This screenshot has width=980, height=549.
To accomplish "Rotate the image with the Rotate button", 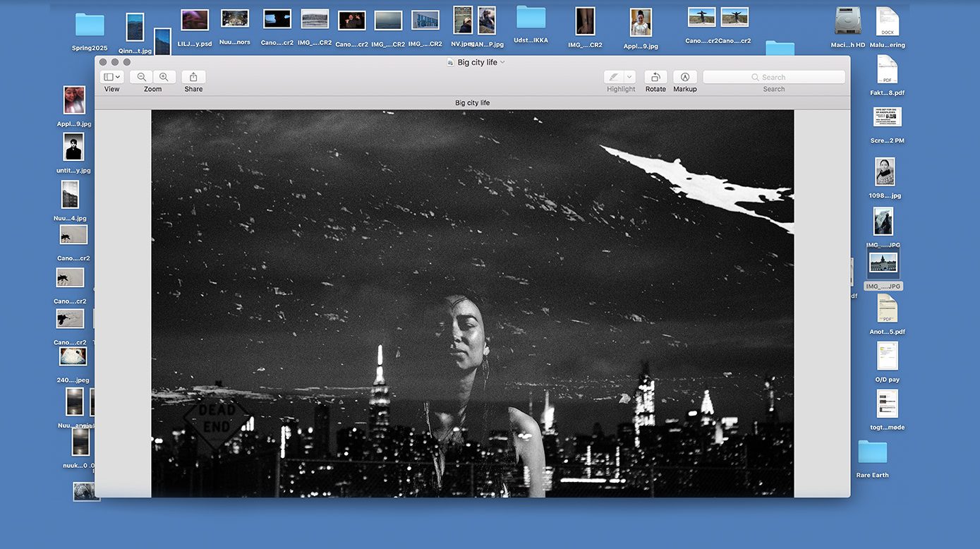I will click(655, 77).
